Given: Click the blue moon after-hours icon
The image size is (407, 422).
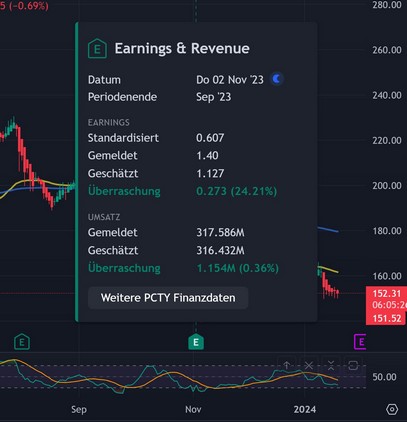Looking at the screenshot, I should coord(276,79).
